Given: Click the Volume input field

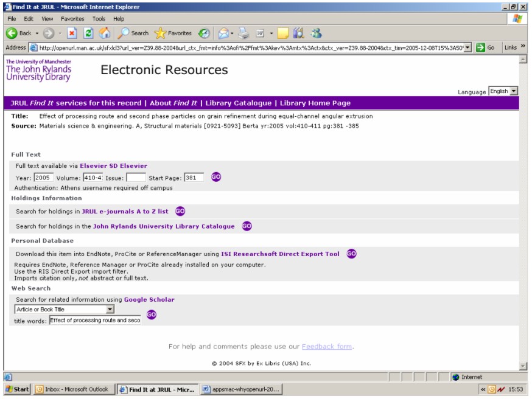Looking at the screenshot, I should coord(93,178).
